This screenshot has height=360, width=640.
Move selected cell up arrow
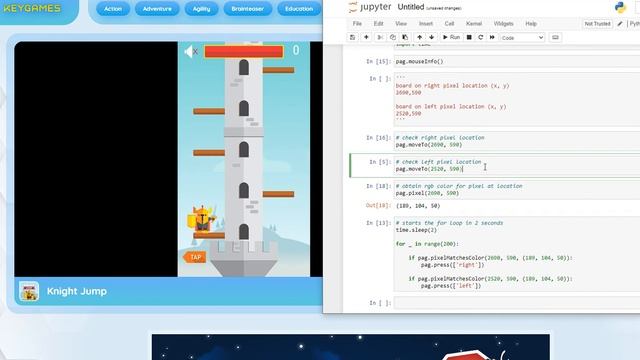coord(420,38)
